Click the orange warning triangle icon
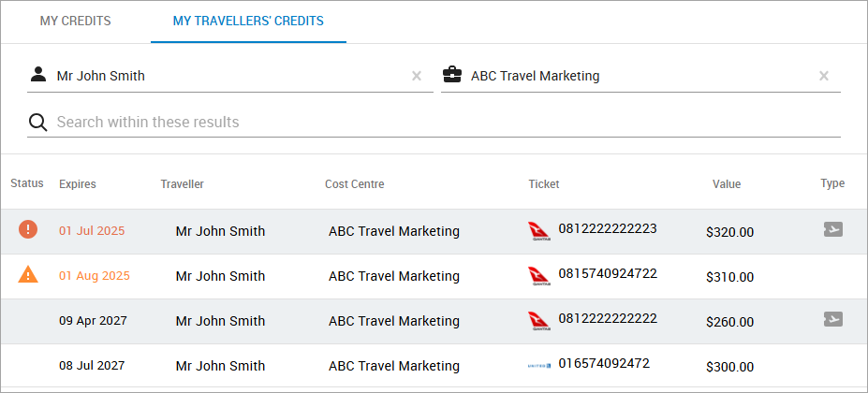The height and width of the screenshot is (393, 868). point(28,275)
